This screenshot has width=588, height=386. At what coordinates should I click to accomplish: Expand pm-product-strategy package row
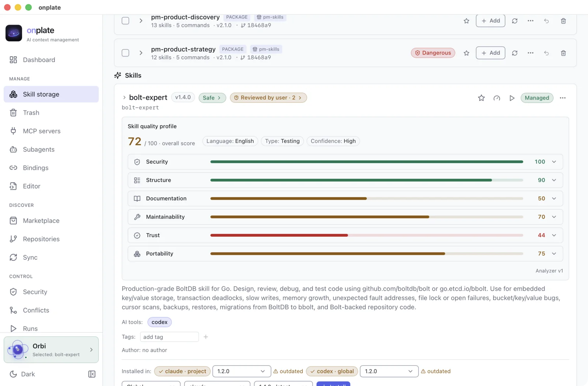(x=141, y=53)
